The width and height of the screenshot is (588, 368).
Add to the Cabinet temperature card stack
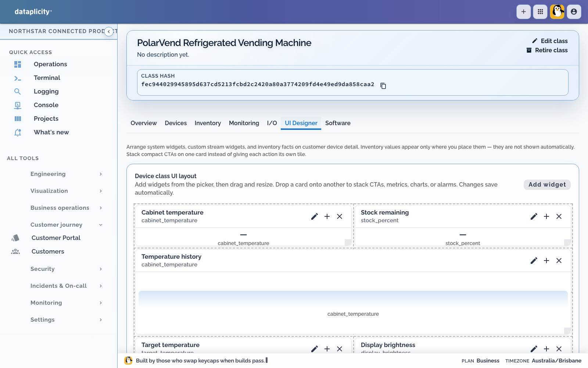pyautogui.click(x=327, y=216)
